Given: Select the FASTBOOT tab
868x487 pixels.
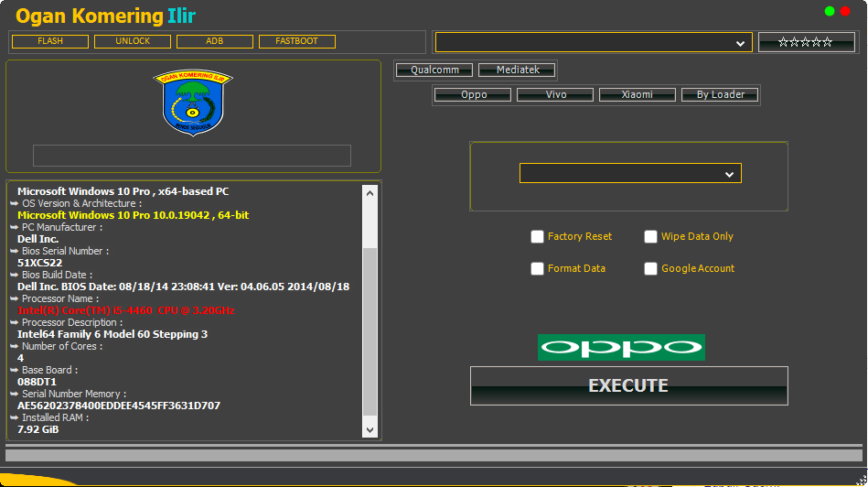Looking at the screenshot, I should [x=297, y=41].
